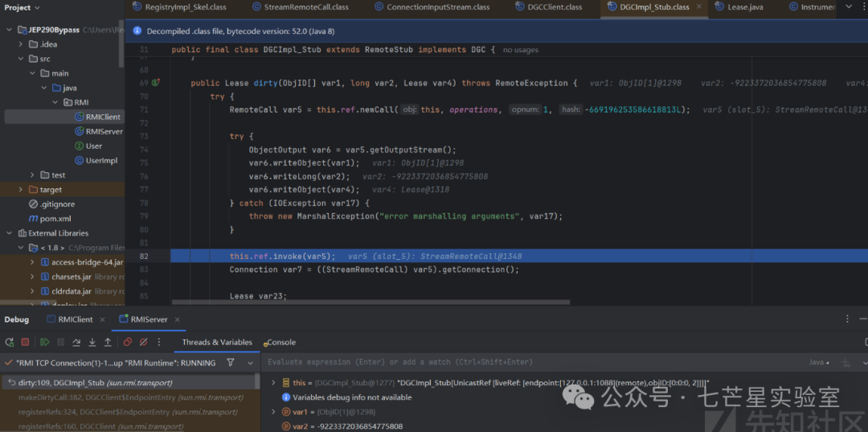The width and height of the screenshot is (868, 432).
Task: Open the RegistryImpl_Skel.class editor tab
Action: pyautogui.click(x=179, y=7)
